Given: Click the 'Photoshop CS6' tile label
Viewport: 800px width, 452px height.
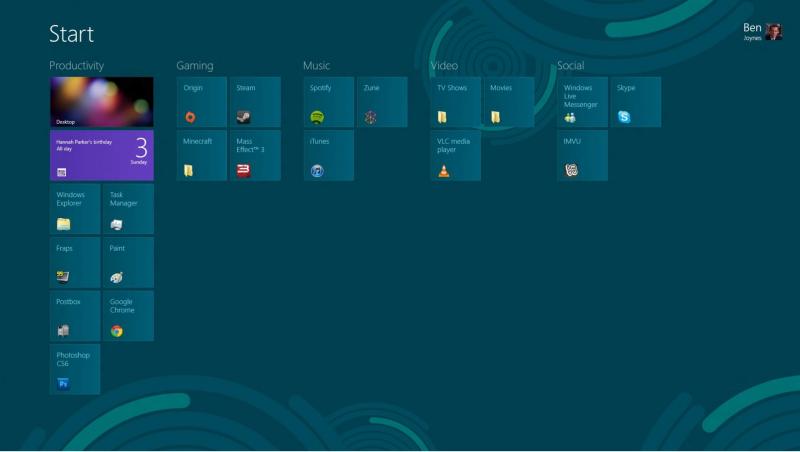Looking at the screenshot, I should (x=73, y=359).
